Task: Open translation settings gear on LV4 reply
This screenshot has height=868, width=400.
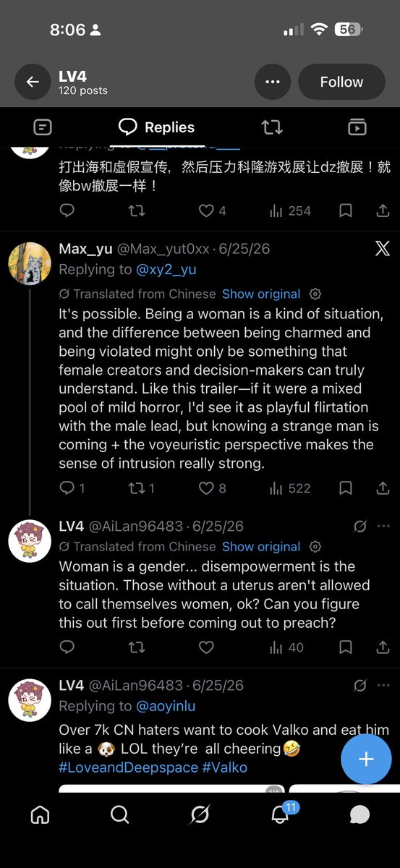Action: [315, 546]
